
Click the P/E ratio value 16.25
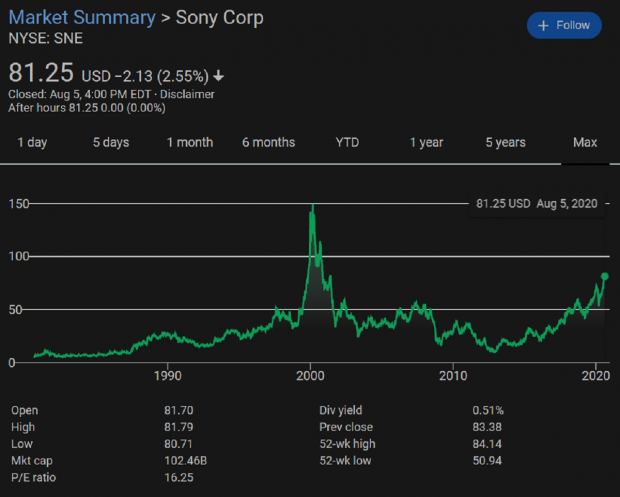(179, 477)
